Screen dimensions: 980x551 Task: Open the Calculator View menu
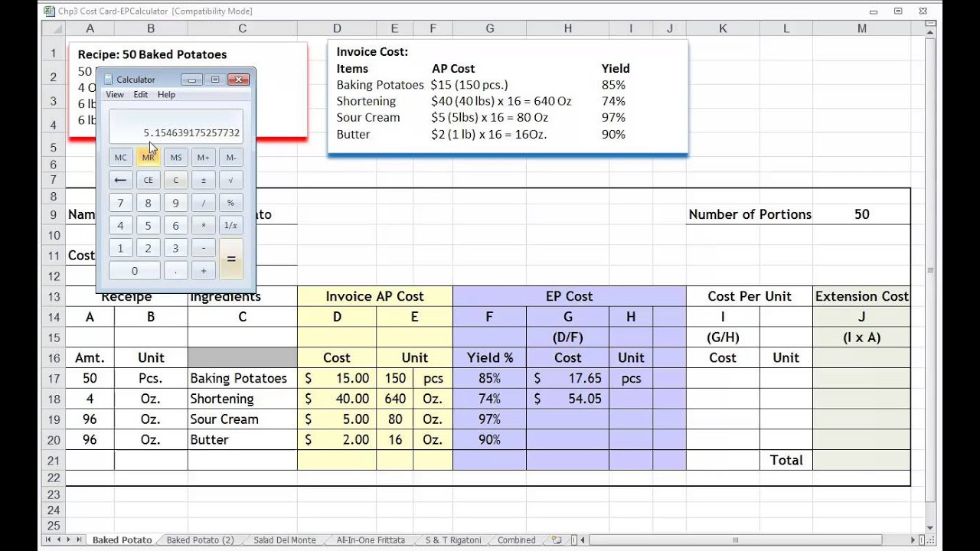(115, 95)
